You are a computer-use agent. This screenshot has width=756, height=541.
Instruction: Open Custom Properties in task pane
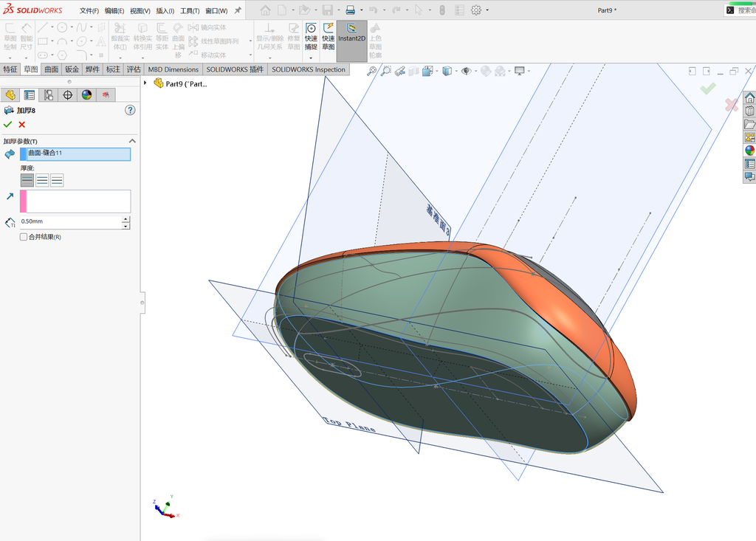[750, 164]
